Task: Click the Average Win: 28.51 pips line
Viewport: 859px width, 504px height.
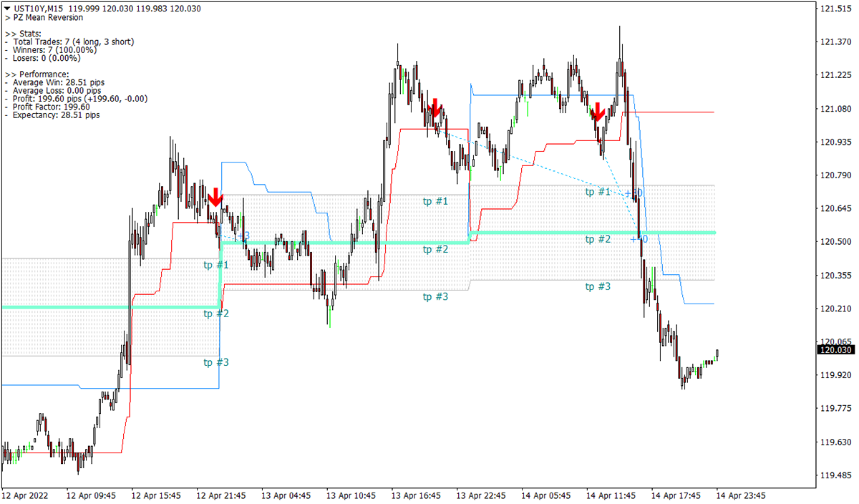Action: (x=54, y=82)
